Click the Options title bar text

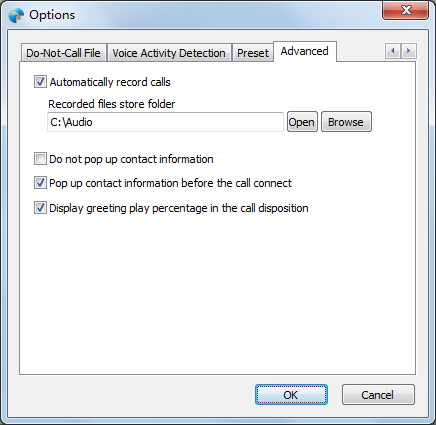point(52,15)
